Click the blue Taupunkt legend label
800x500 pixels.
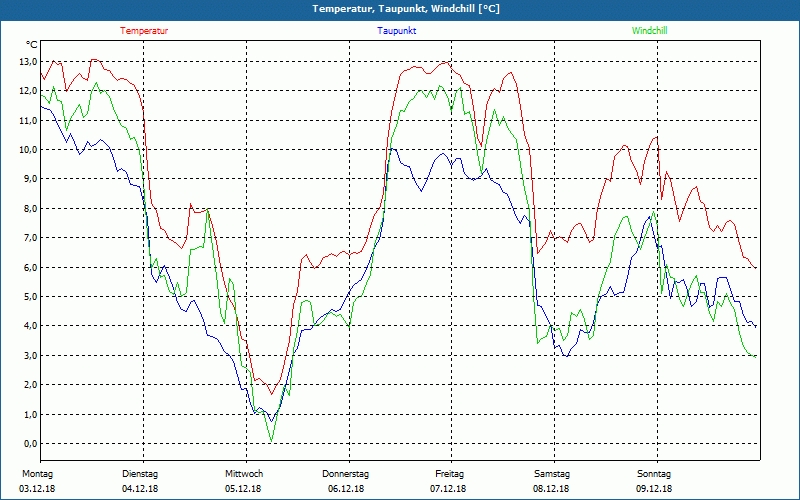tap(396, 31)
